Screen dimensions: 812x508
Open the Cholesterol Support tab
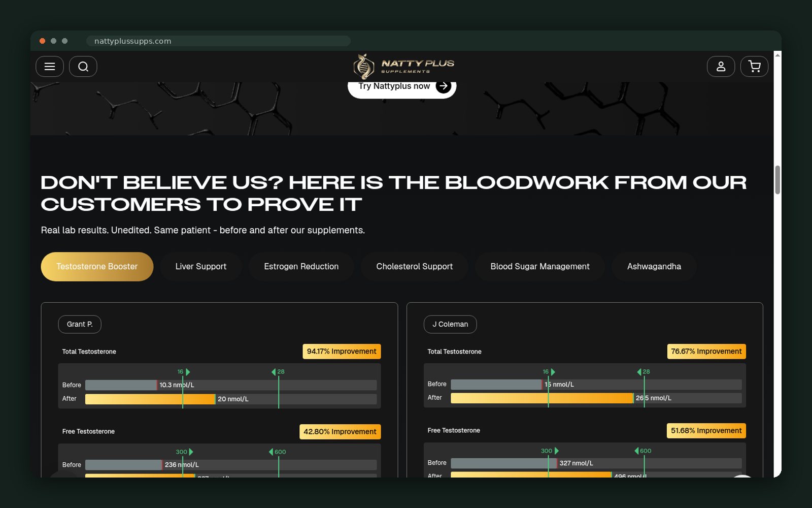(x=415, y=267)
